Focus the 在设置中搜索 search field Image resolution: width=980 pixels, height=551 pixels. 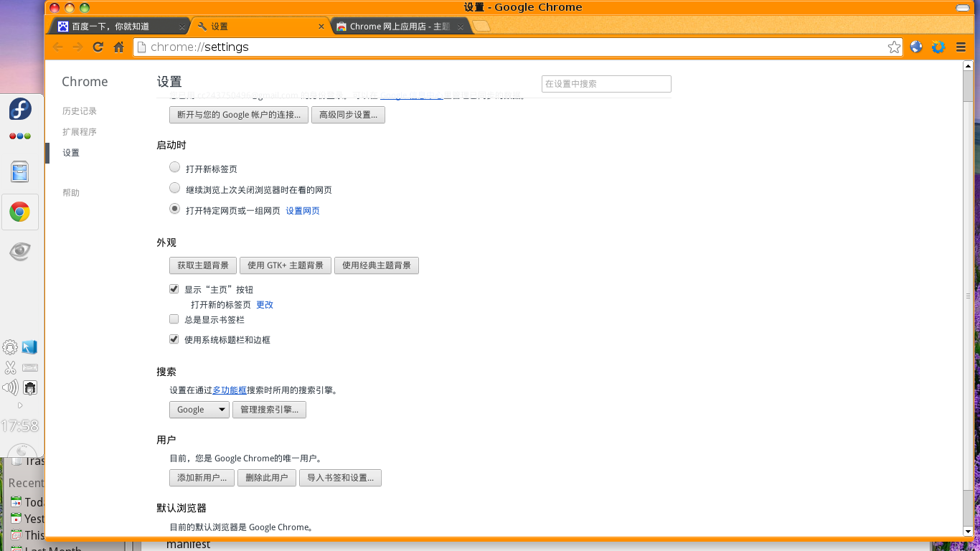pyautogui.click(x=606, y=84)
